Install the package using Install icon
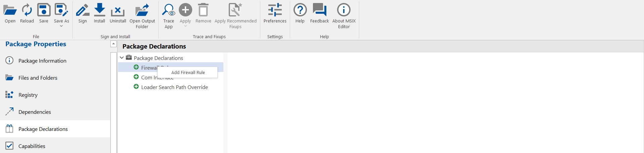 99,10
